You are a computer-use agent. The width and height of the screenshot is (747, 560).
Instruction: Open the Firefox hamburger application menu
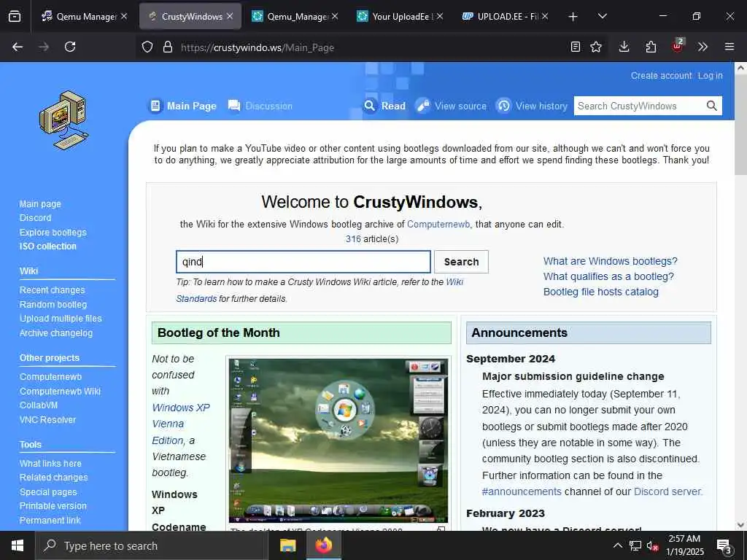729,47
